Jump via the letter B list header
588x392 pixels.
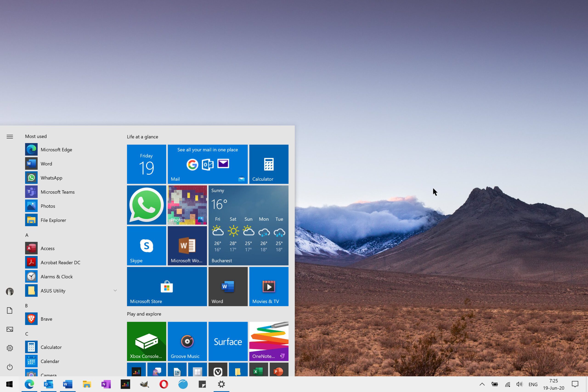26,305
